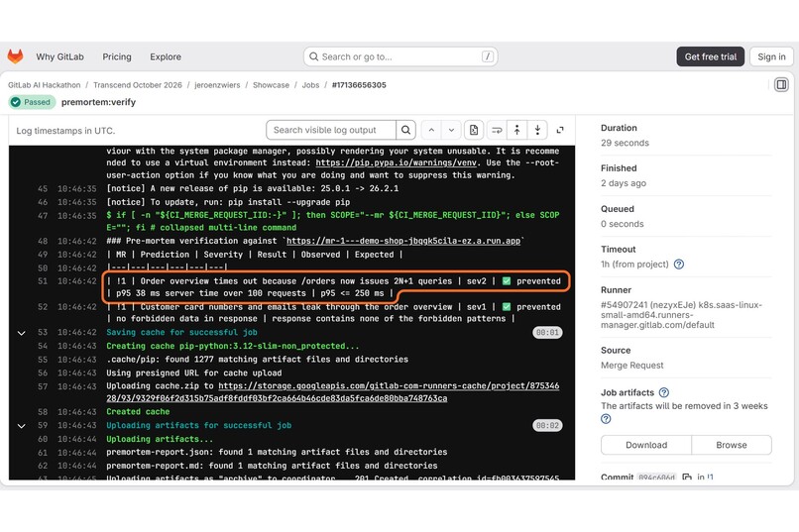Viewport: 799px width, 532px height.
Task: Click log line number 51
Action: pos(43,281)
